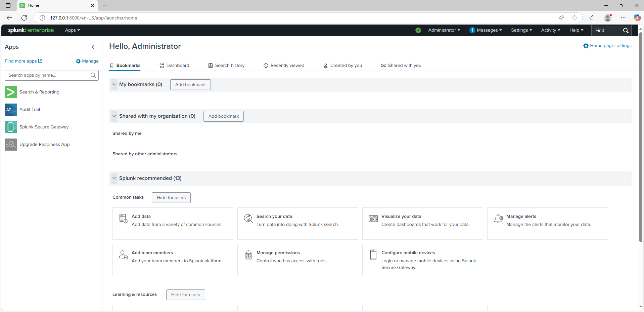Screen dimensions: 644x312
Task: Close the Home browser tab
Action: 93,5
